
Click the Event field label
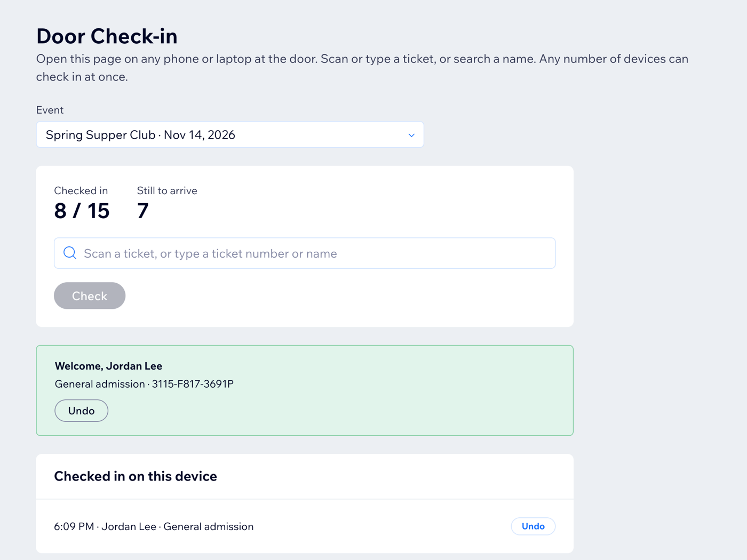point(50,110)
